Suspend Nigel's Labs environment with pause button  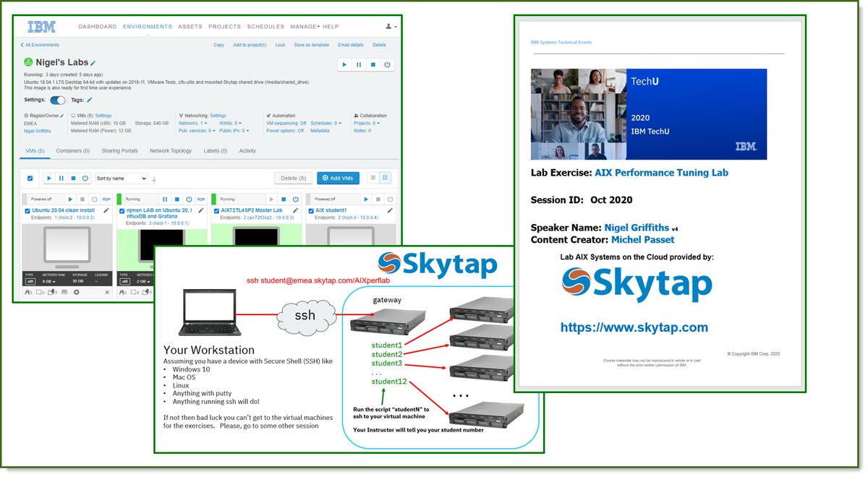coord(358,64)
